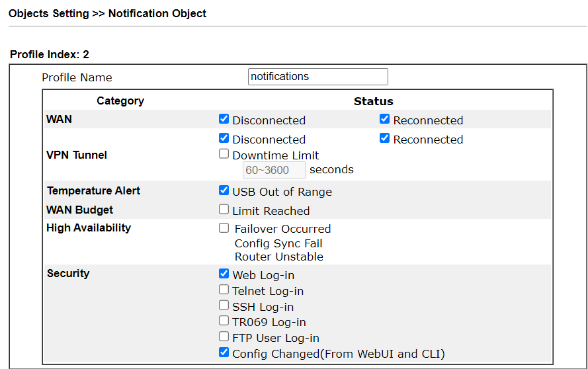Toggle VPN Tunnel Reconnected checkbox
The width and height of the screenshot is (588, 369).
point(384,138)
